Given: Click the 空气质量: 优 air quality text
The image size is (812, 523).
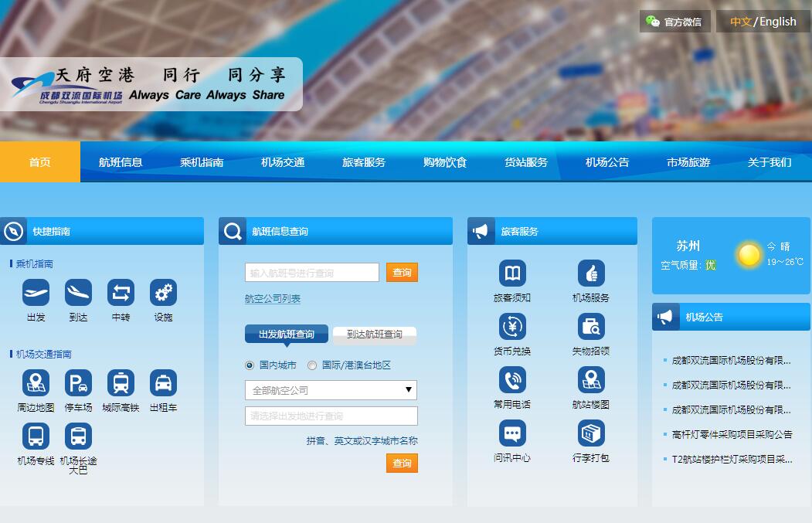Looking at the screenshot, I should point(688,265).
